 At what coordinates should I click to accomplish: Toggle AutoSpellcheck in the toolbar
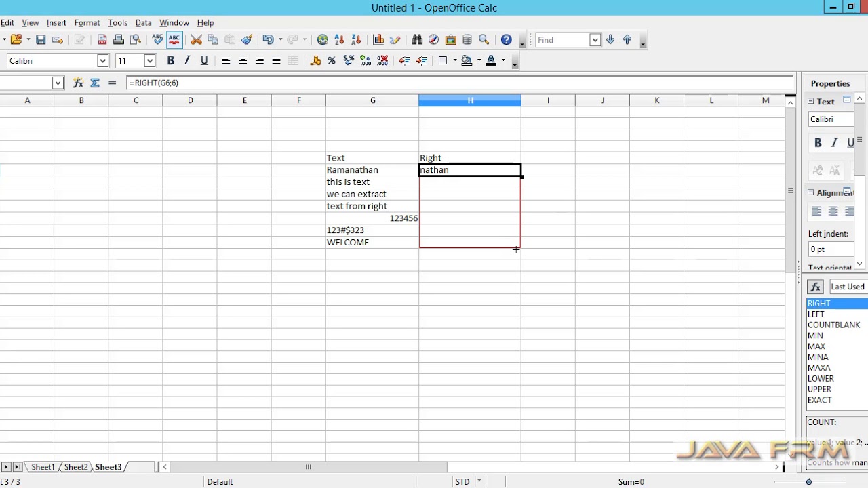pyautogui.click(x=174, y=40)
